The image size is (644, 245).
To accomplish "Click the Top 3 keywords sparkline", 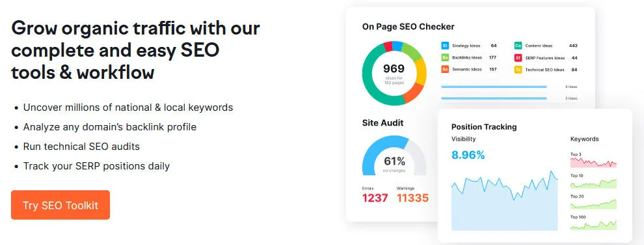I will tap(593, 162).
